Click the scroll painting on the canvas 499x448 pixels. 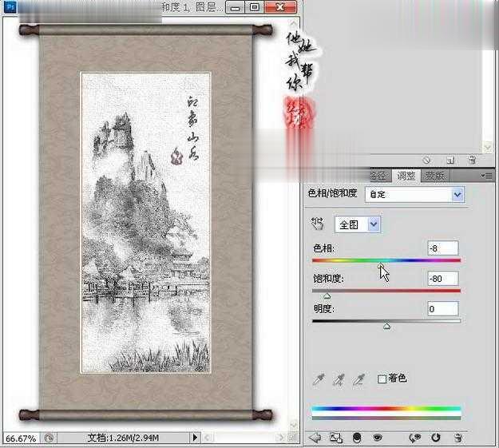146,222
